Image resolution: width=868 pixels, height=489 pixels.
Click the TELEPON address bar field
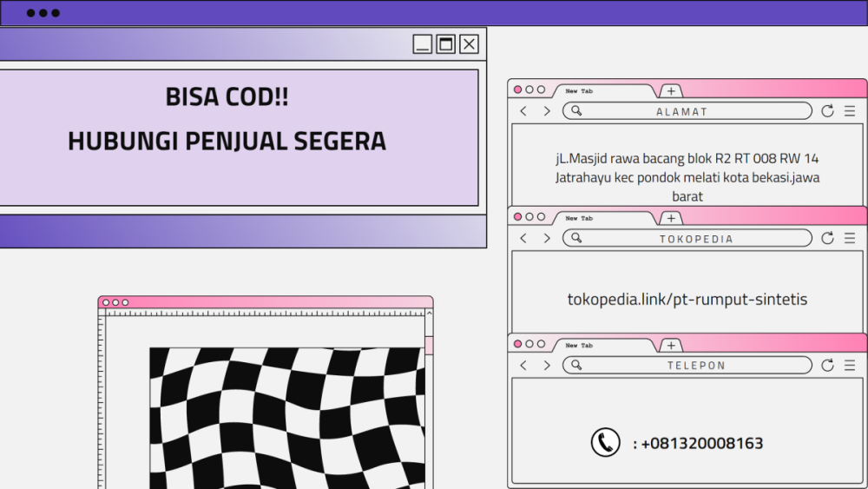687,366
